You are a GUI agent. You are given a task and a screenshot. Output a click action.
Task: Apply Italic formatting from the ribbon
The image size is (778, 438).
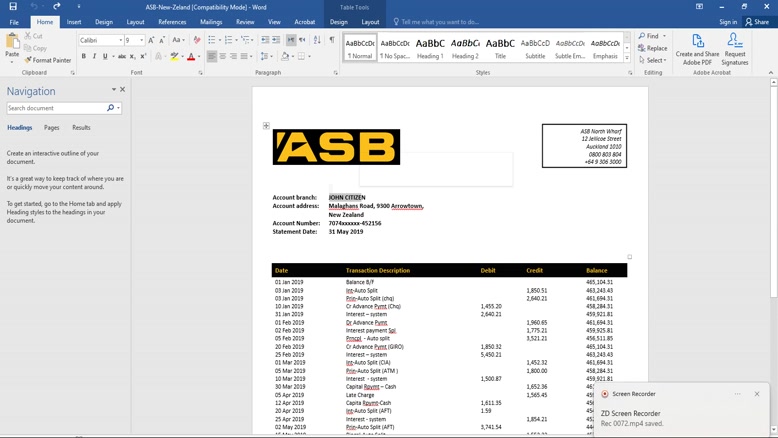pyautogui.click(x=95, y=56)
